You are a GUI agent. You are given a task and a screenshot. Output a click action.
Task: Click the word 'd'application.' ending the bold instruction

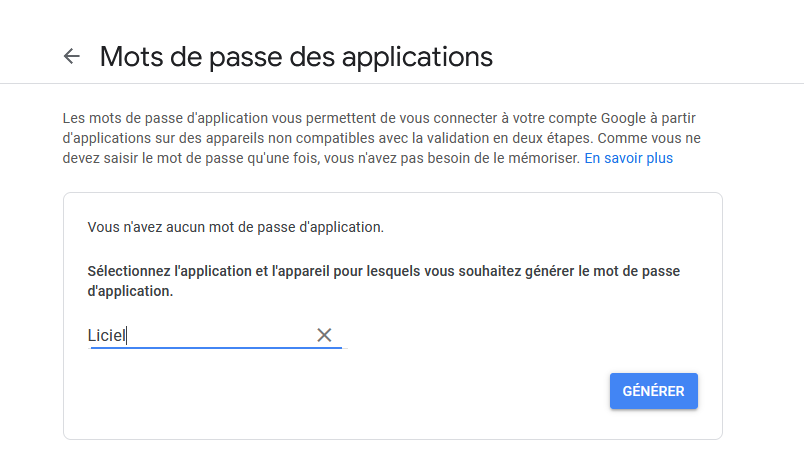pyautogui.click(x=130, y=291)
